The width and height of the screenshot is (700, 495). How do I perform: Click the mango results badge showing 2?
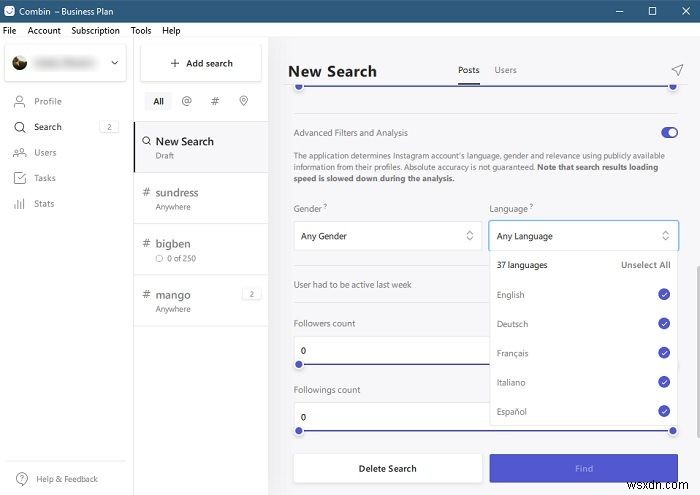(x=251, y=294)
